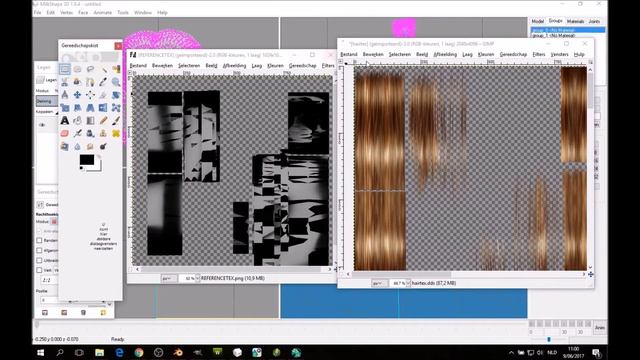Open MilkShape Vertex menu
This screenshot has width=640, height=360.
[66, 13]
